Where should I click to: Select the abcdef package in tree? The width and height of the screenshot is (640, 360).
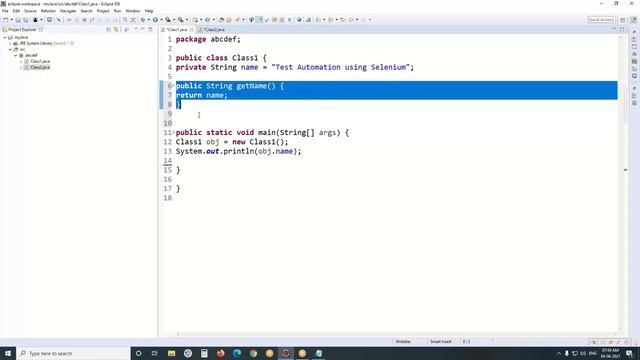31,55
